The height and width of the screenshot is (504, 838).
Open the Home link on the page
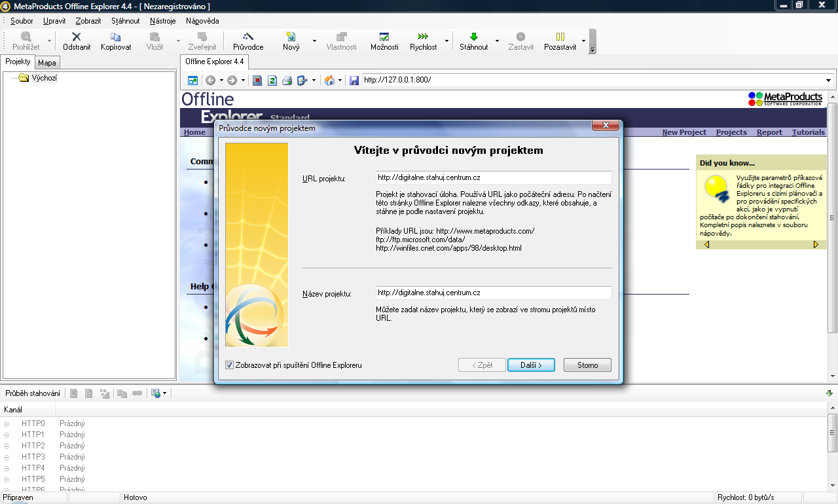[x=194, y=132]
